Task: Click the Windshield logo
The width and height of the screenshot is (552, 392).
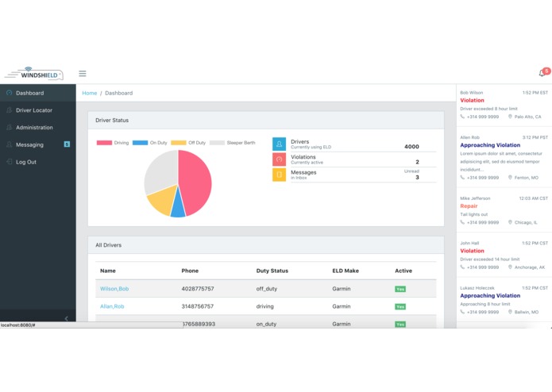Action: pos(34,74)
